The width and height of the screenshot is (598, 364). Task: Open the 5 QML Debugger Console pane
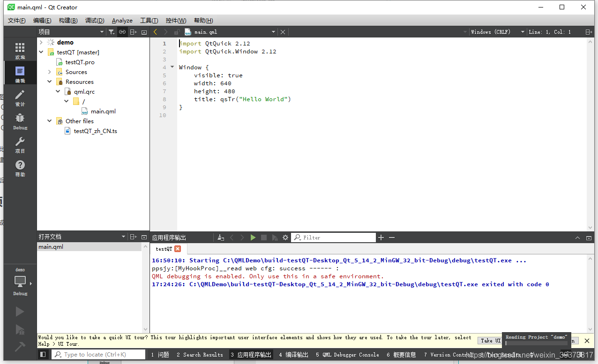(x=348, y=355)
